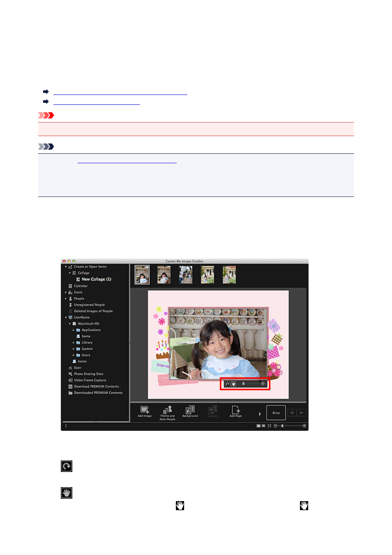Click the Add Image icon

tap(145, 409)
